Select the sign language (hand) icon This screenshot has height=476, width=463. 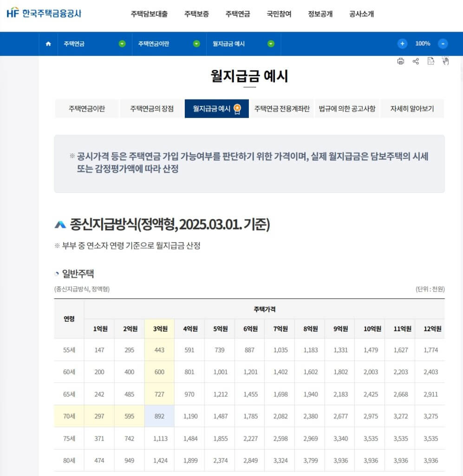pos(445,61)
